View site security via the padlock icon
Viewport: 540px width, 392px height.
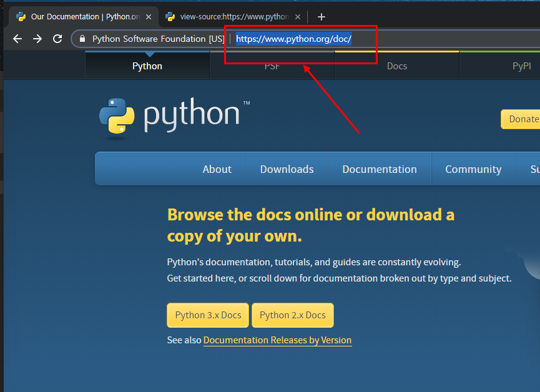pos(82,39)
